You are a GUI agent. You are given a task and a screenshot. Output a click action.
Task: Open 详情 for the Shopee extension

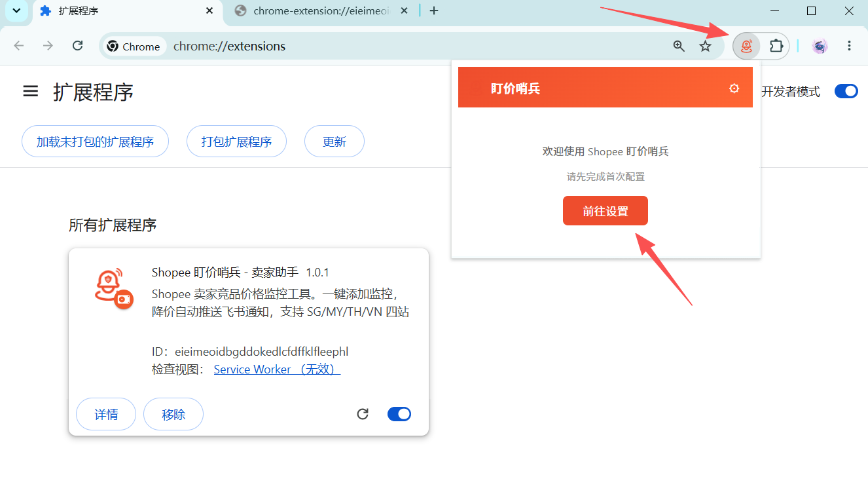click(106, 414)
